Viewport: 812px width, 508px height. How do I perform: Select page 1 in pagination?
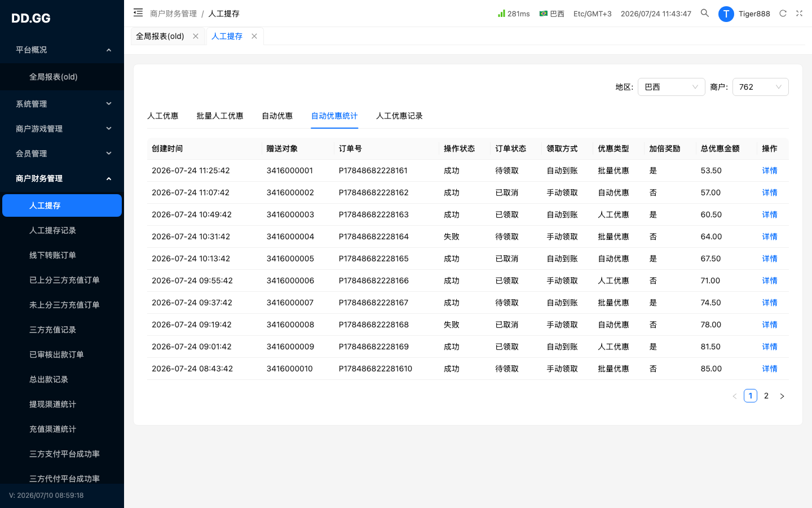(751, 396)
